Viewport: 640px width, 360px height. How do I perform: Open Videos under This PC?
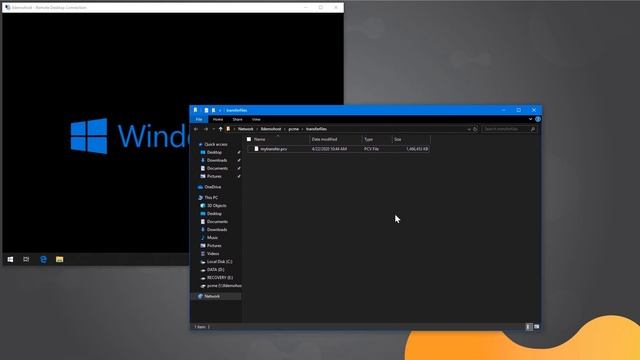213,253
